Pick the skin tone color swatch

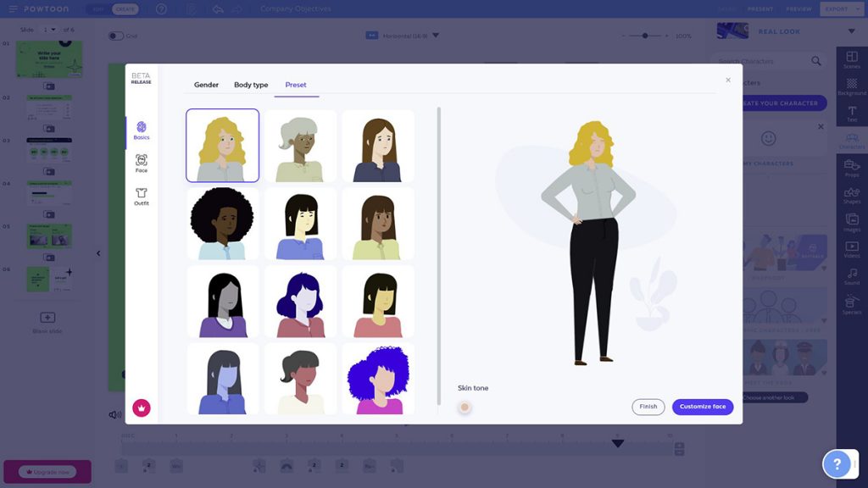(465, 407)
